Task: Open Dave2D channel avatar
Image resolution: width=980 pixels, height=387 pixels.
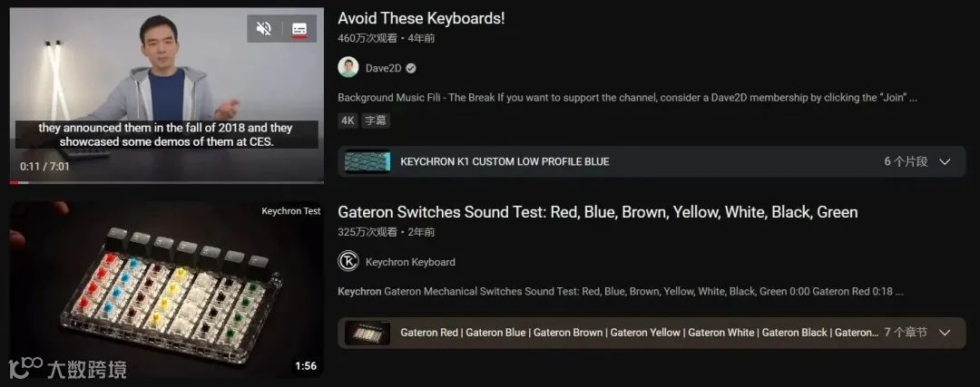Action: coord(348,67)
